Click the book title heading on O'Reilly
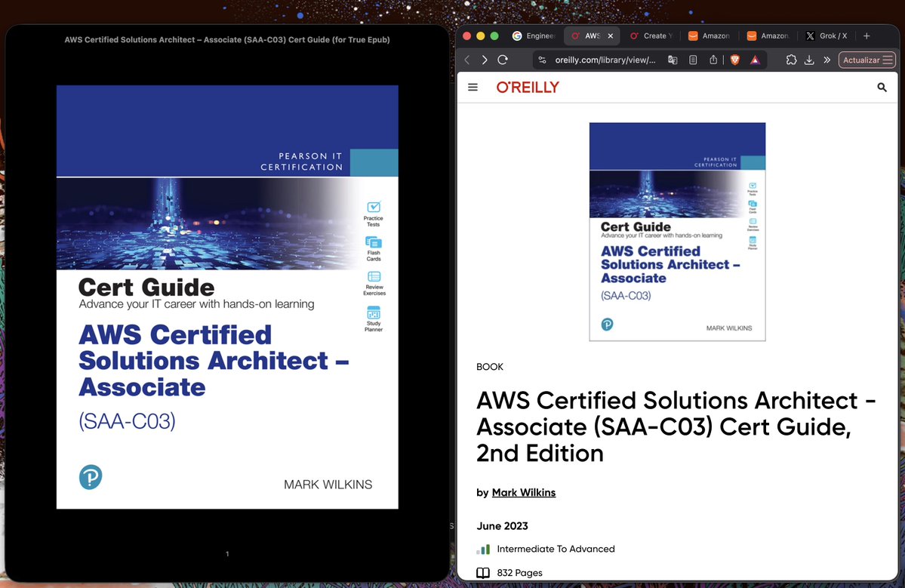Screen dimensions: 905x588 point(676,426)
